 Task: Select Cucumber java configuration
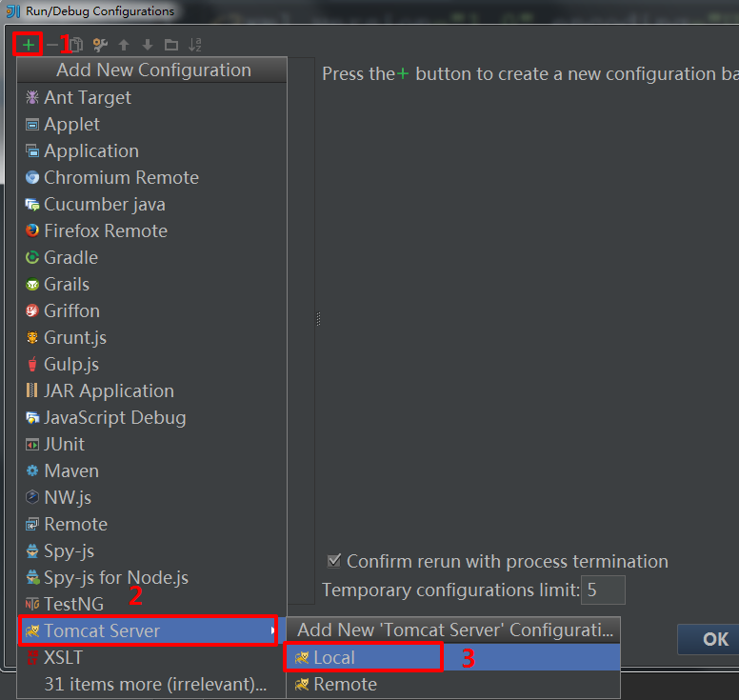click(151, 204)
